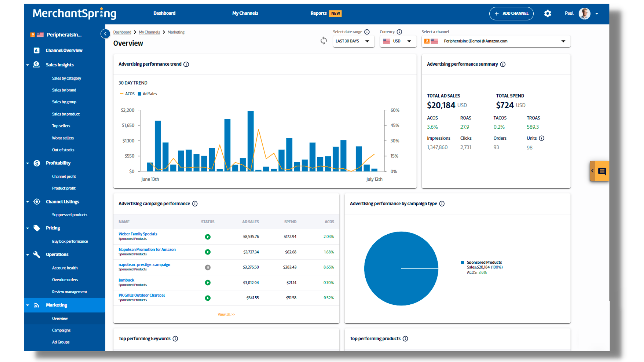Screen dimensions: 644x362
Task: Collapse the Operations section arrow
Action: pyautogui.click(x=28, y=255)
